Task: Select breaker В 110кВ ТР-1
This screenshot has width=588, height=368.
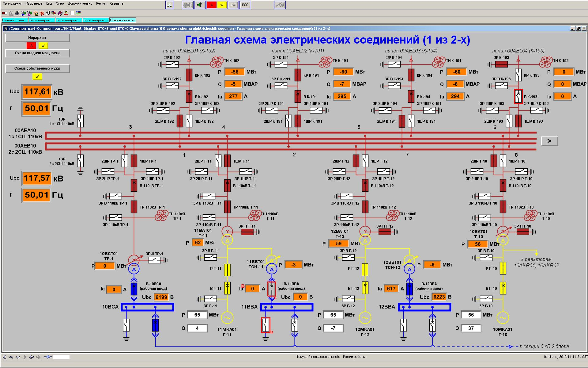Action: pyautogui.click(x=134, y=185)
